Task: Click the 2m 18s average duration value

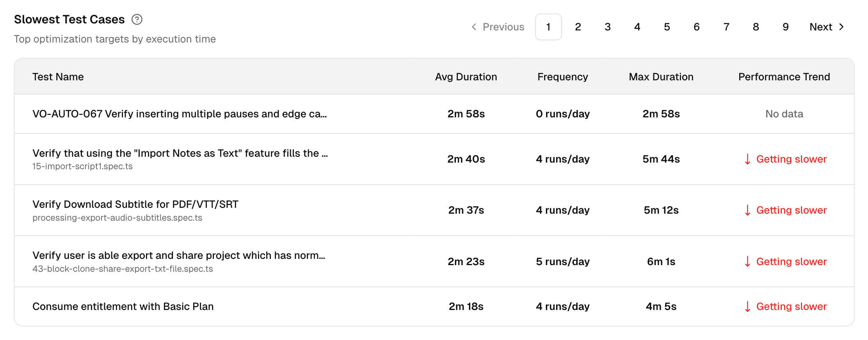Action: 466,306
